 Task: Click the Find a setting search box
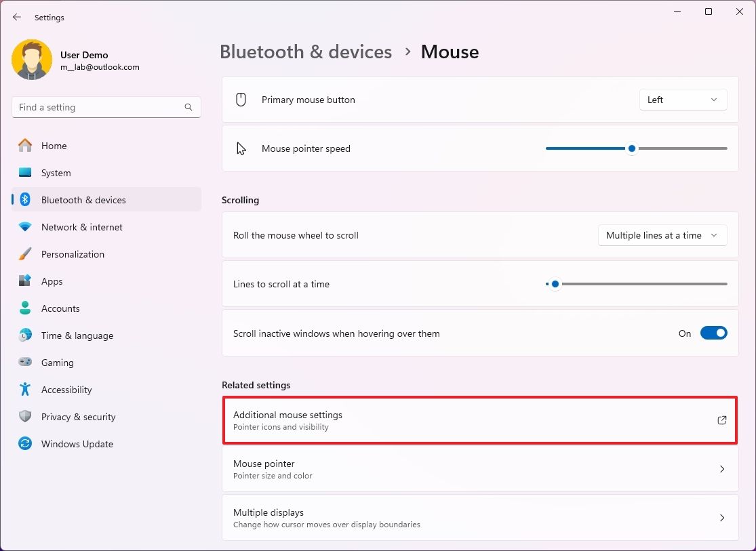[x=106, y=107]
